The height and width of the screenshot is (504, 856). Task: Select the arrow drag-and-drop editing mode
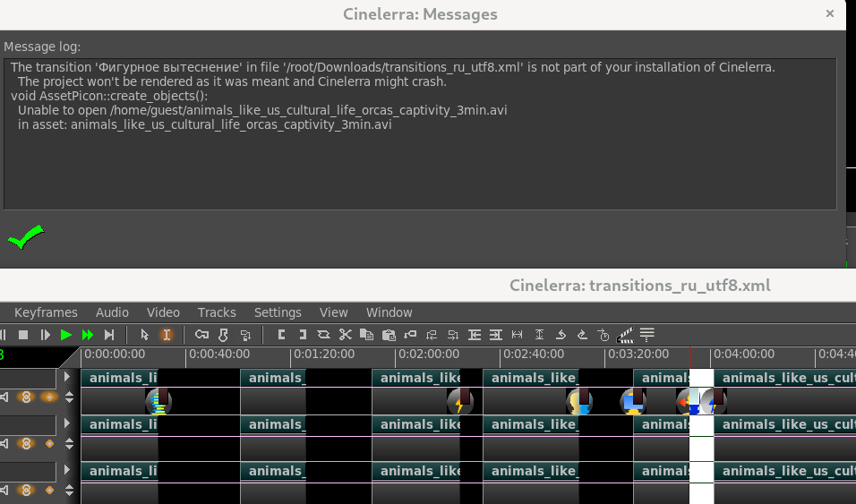click(144, 335)
